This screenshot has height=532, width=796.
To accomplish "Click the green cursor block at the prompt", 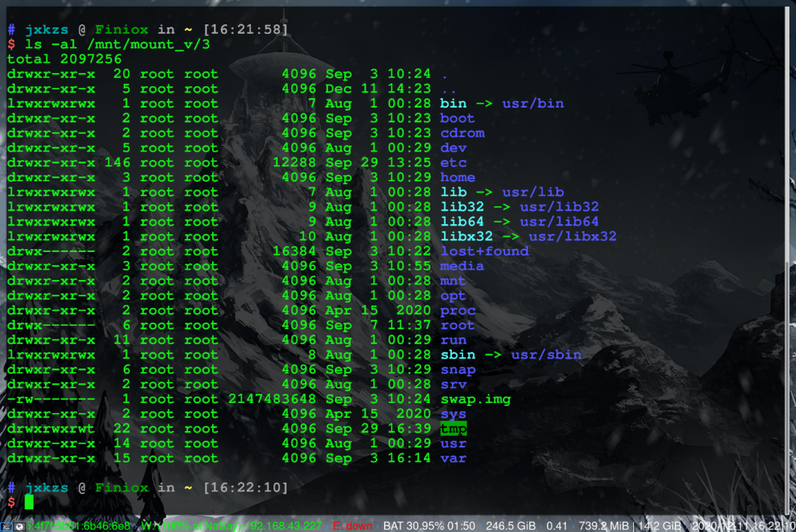I will coord(29,502).
